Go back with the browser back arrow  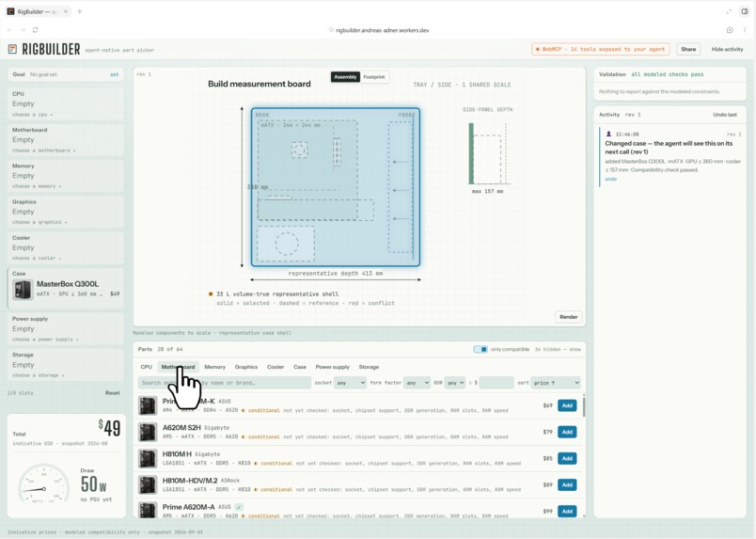point(9,30)
